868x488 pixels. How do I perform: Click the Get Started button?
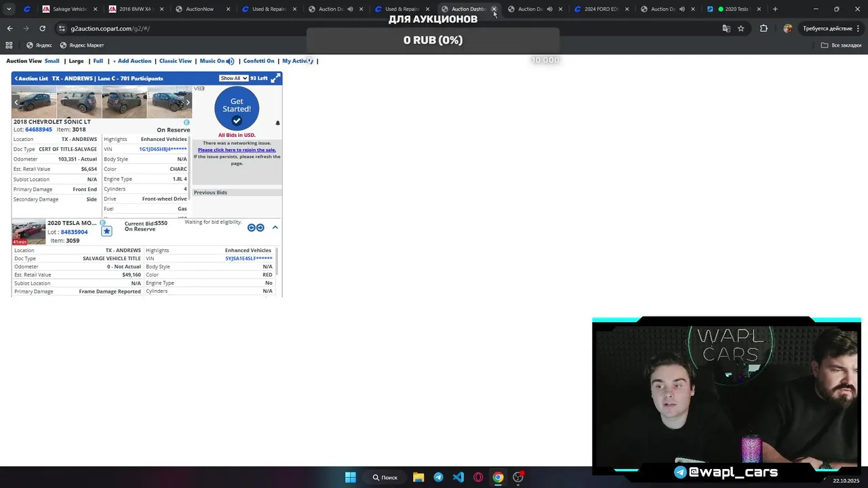click(x=237, y=108)
